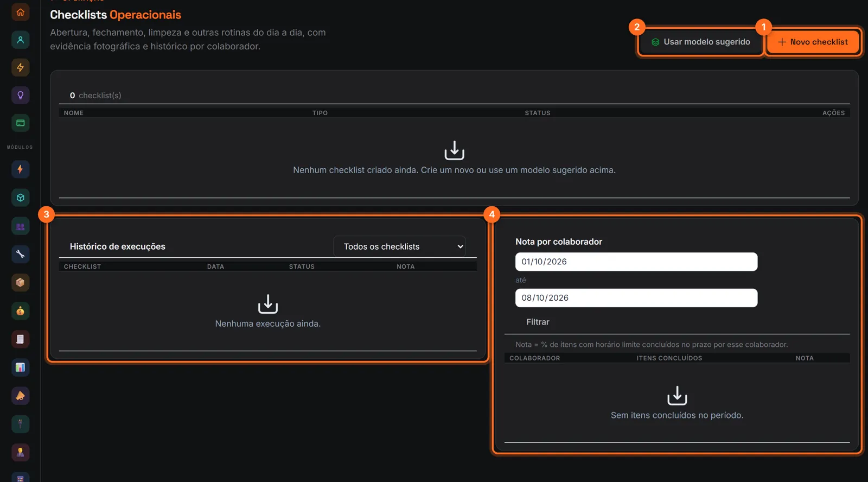Screen dimensions: 868x482
Task: Click Usar modelo sugerido button
Action: [x=701, y=42]
